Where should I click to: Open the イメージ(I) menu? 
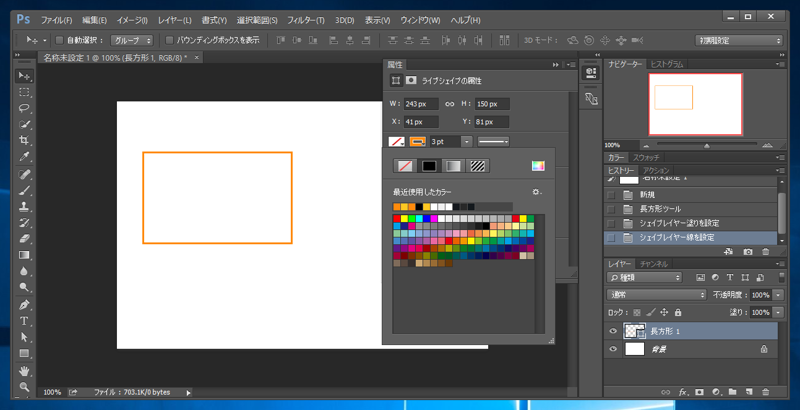pyautogui.click(x=132, y=20)
